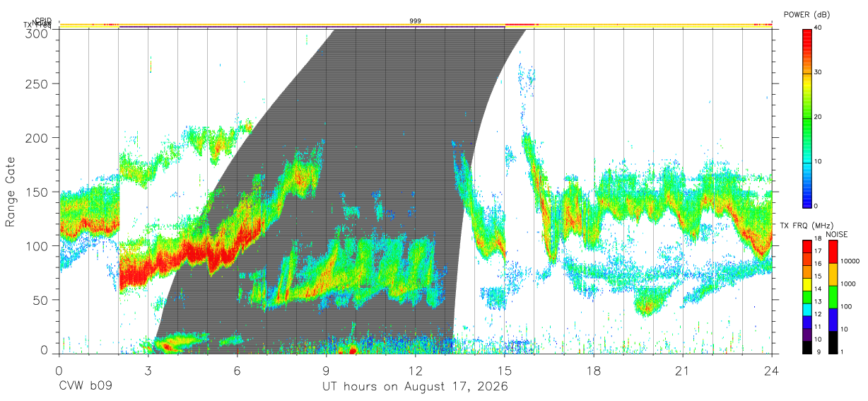Image resolution: width=868 pixels, height=401 pixels.
Task: Choose the amber swatch on NOISE scale
Action: 833,274
